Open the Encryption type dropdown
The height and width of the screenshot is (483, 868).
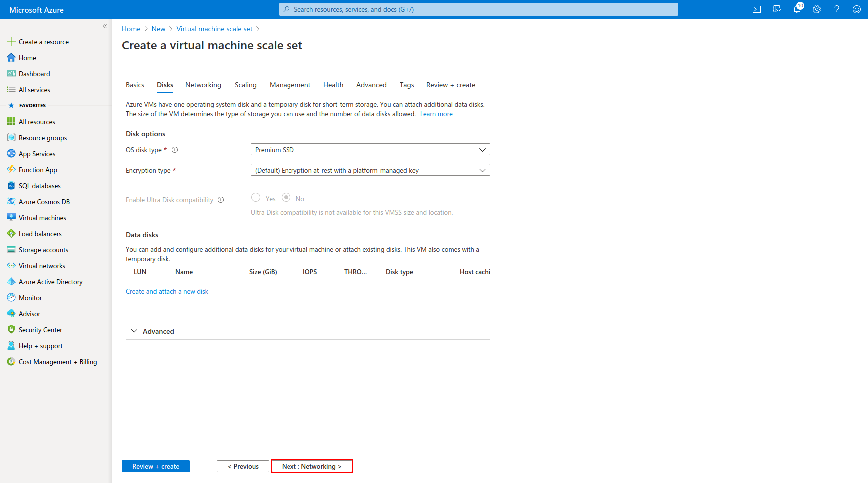(370, 170)
